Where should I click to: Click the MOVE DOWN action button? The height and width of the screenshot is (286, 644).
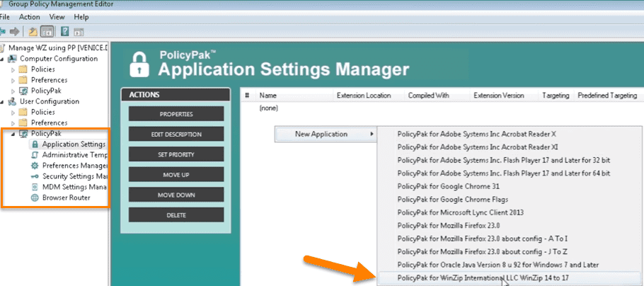(x=176, y=195)
